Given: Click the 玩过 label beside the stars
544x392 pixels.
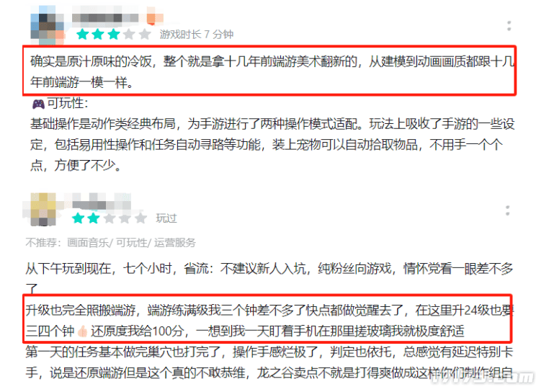Looking at the screenshot, I should point(166,218).
